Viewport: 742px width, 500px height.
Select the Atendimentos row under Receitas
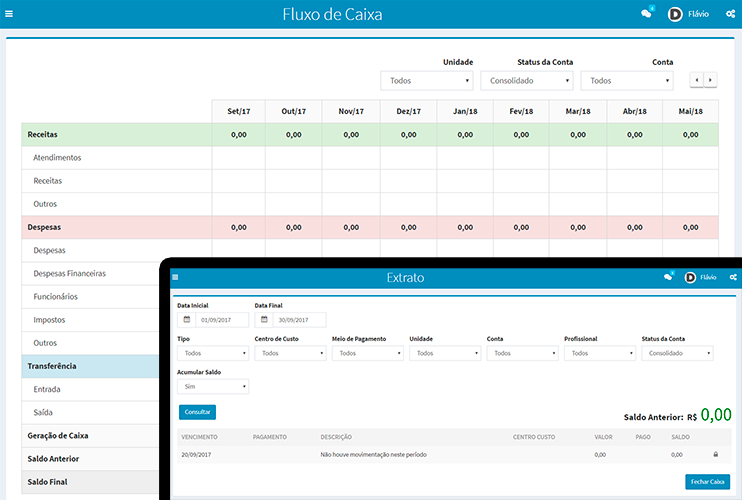coord(57,158)
